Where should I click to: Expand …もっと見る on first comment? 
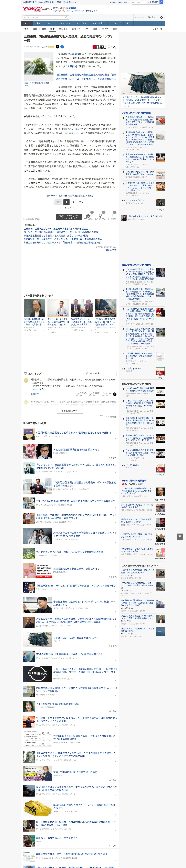pos(37,389)
